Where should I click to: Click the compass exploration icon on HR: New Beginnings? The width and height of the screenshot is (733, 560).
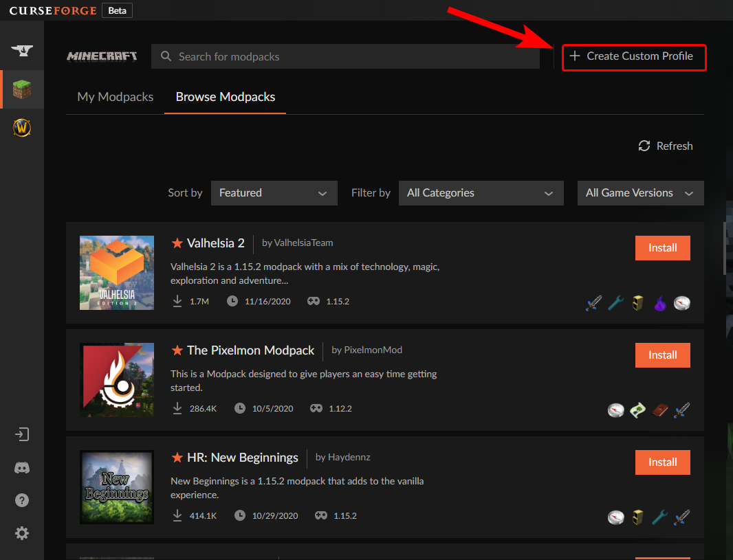pos(616,517)
